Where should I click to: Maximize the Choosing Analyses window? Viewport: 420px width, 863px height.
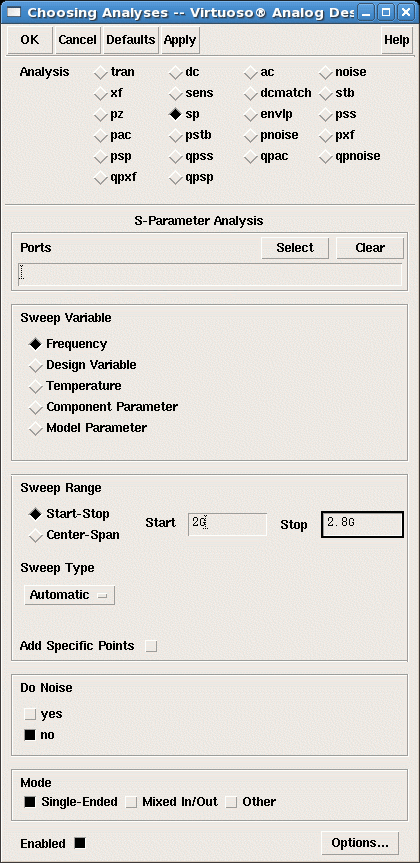[386, 12]
